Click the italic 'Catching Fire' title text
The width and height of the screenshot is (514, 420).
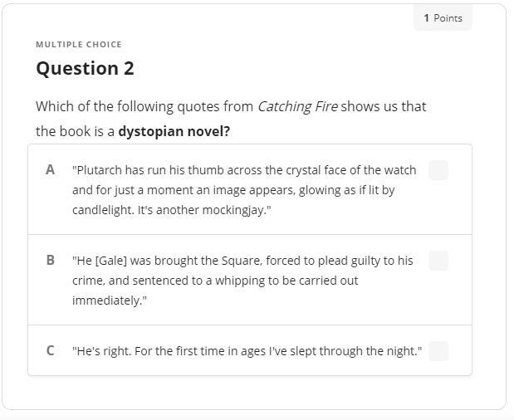(297, 106)
